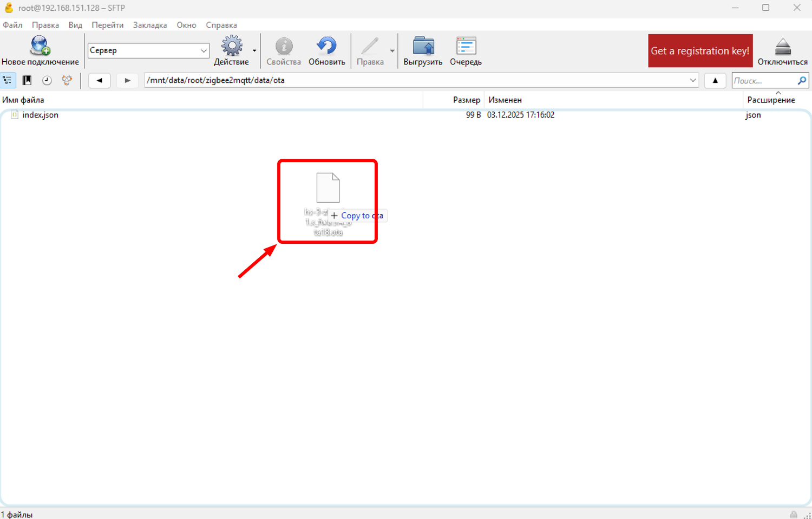Select the index.json file
This screenshot has height=519, width=812.
(40, 115)
